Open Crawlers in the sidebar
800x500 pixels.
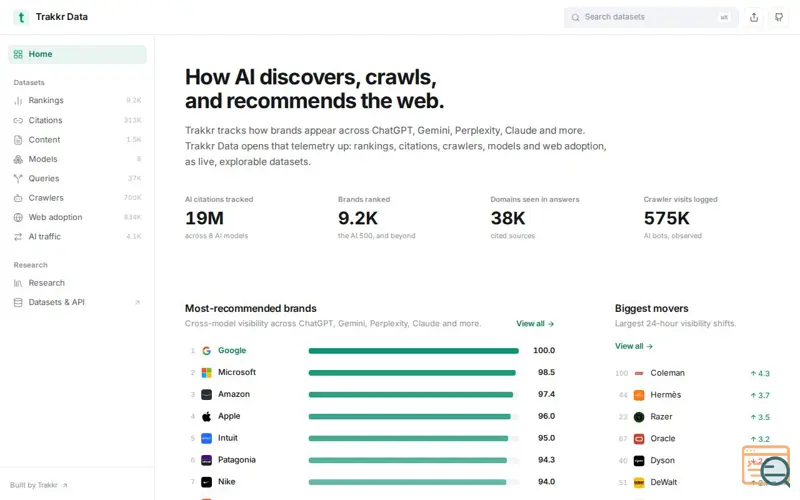point(77,198)
